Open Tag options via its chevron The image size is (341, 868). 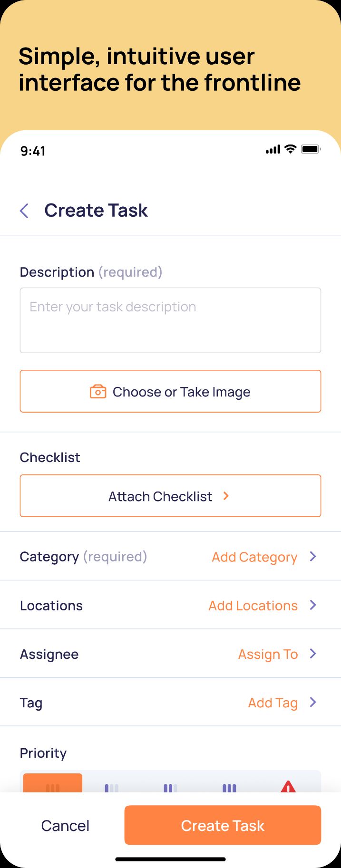(x=313, y=702)
